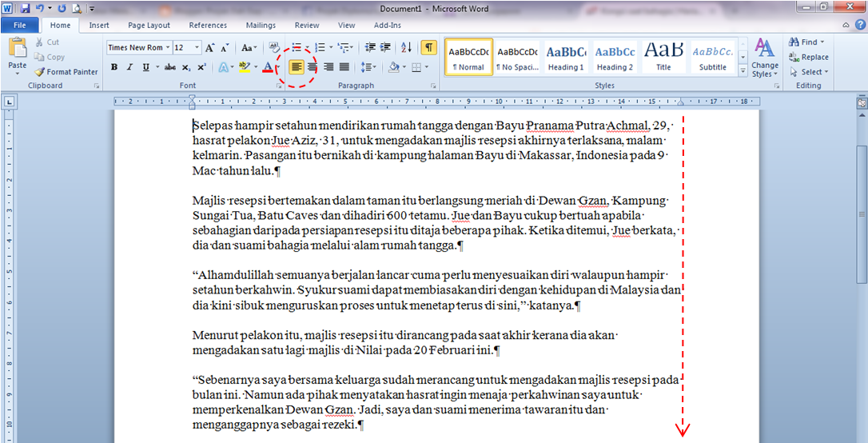This screenshot has height=443, width=868.
Task: Toggle Bold formatting
Action: 114,67
